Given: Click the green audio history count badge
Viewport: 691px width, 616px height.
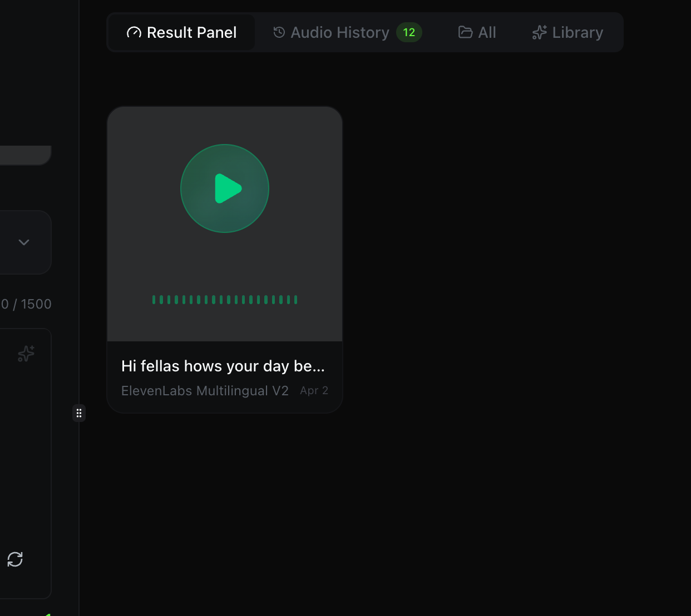Looking at the screenshot, I should (x=408, y=32).
